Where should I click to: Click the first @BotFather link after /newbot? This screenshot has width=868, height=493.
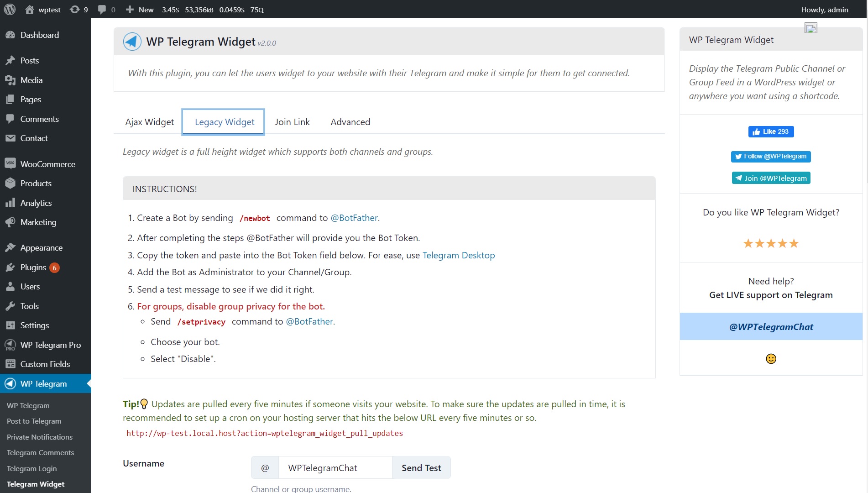354,218
